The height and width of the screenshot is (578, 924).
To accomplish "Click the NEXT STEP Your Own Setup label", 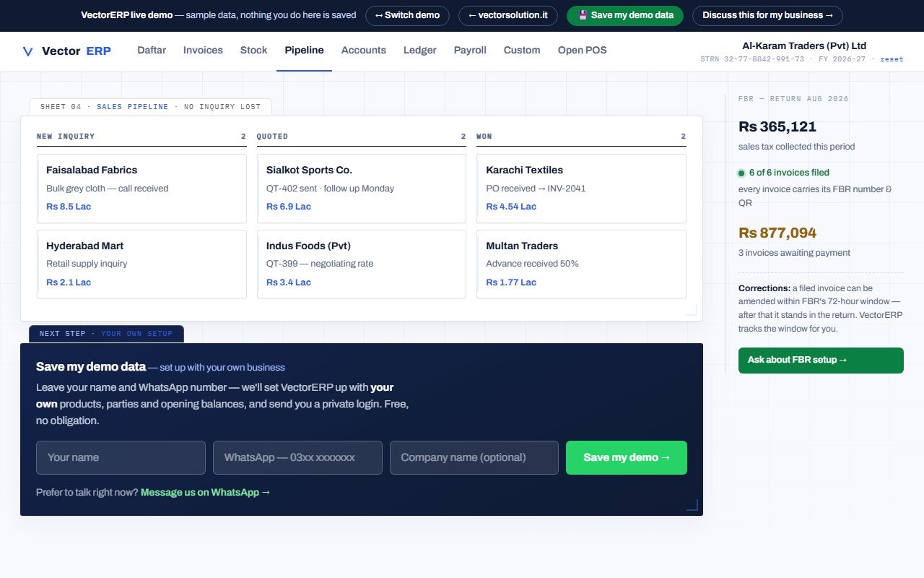I will click(106, 334).
